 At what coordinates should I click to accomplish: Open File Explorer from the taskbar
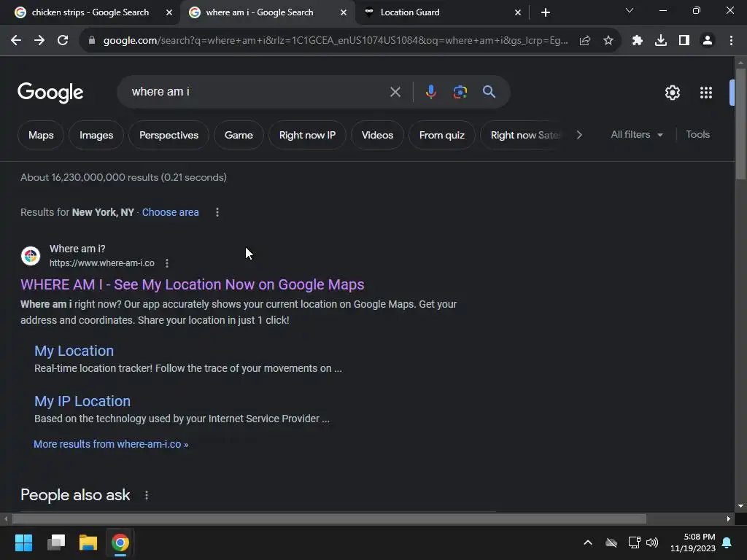(88, 542)
